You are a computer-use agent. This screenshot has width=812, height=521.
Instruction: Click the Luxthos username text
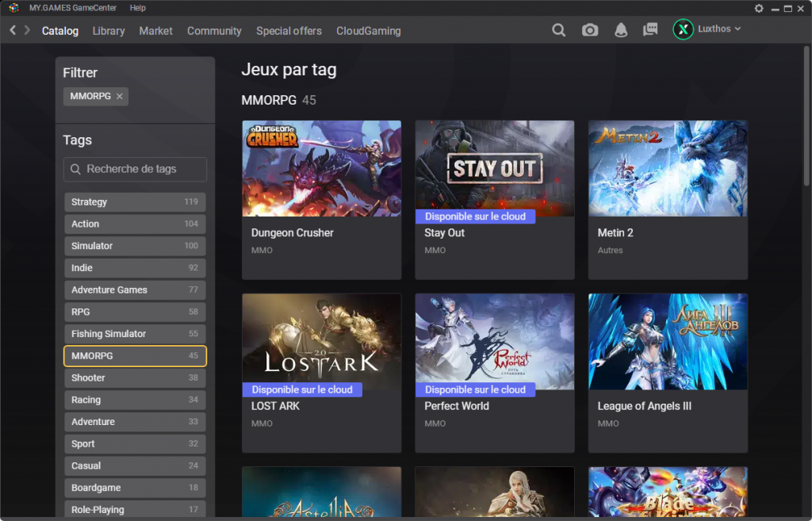click(x=714, y=29)
